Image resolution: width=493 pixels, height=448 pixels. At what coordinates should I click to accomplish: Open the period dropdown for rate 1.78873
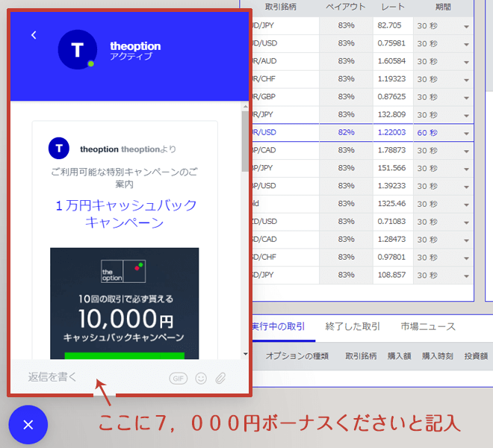click(x=443, y=151)
